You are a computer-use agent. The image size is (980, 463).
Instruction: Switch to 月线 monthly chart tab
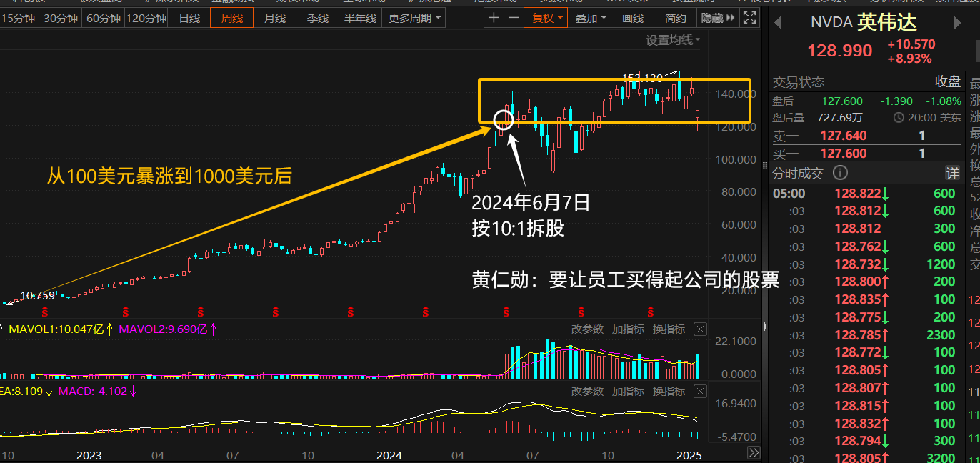275,18
